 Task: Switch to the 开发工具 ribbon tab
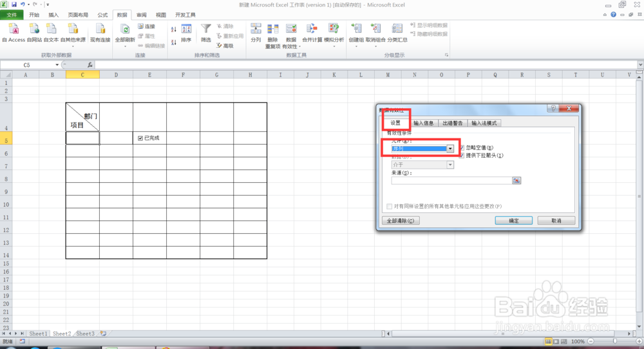tap(185, 15)
